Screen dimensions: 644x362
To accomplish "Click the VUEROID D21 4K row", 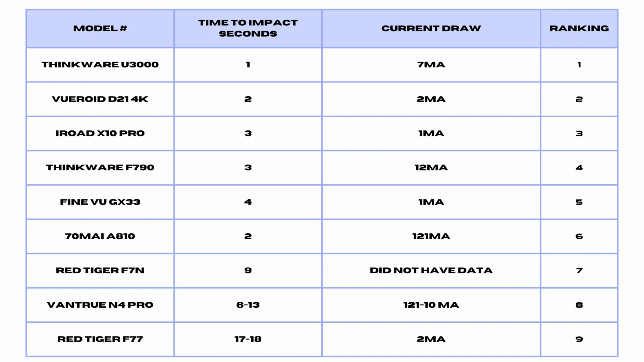I will (x=322, y=99).
